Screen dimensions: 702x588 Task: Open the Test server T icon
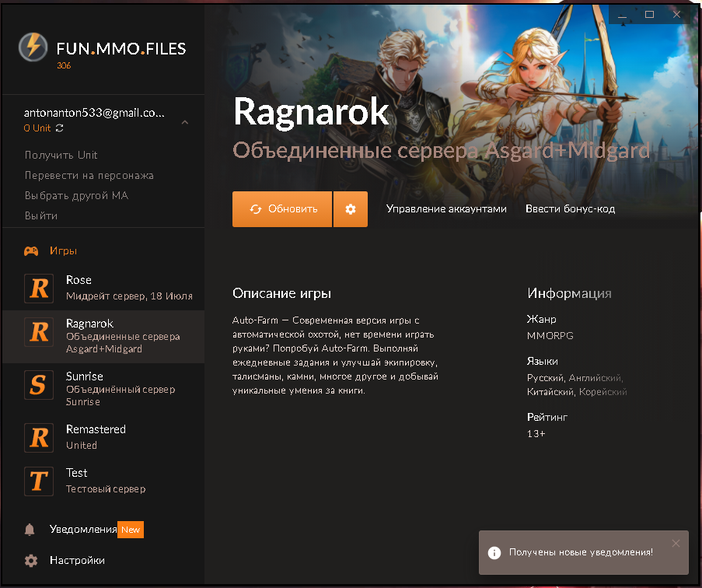tap(39, 481)
